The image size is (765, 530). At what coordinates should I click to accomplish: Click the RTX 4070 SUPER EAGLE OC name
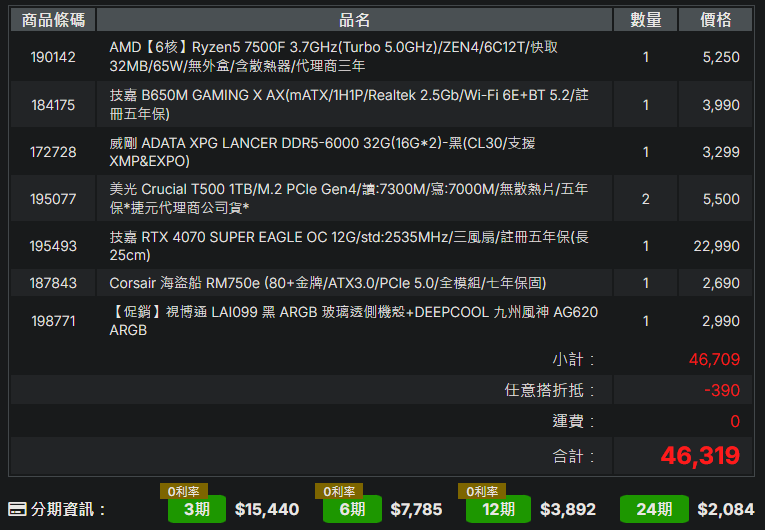coord(349,245)
